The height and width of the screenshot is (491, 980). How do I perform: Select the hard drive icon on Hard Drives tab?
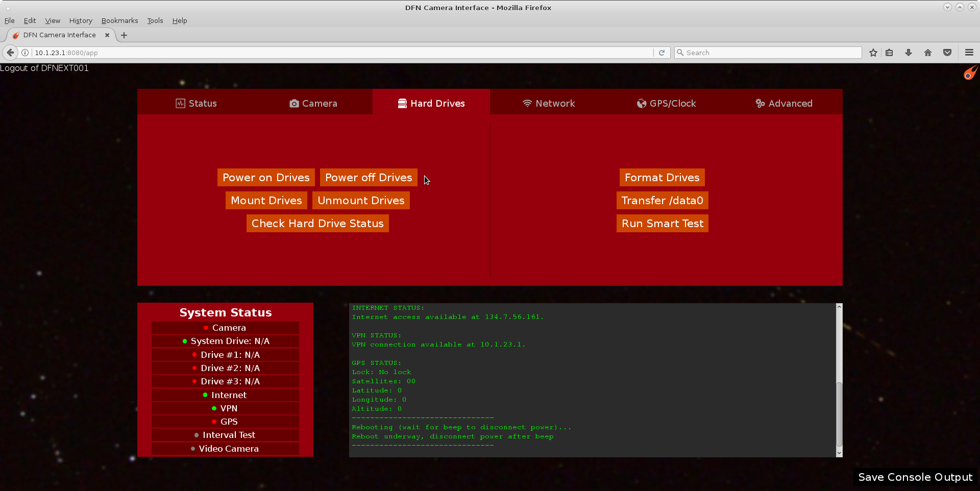401,103
